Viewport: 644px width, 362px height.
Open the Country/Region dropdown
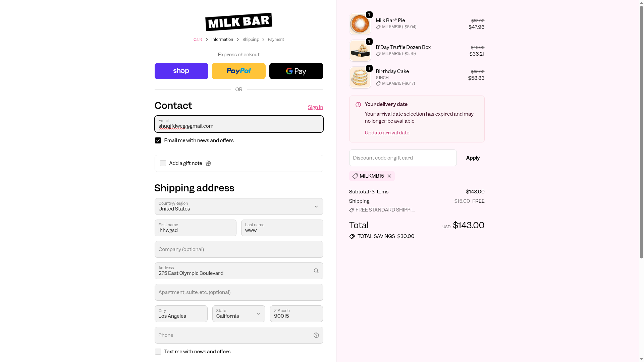tap(239, 206)
